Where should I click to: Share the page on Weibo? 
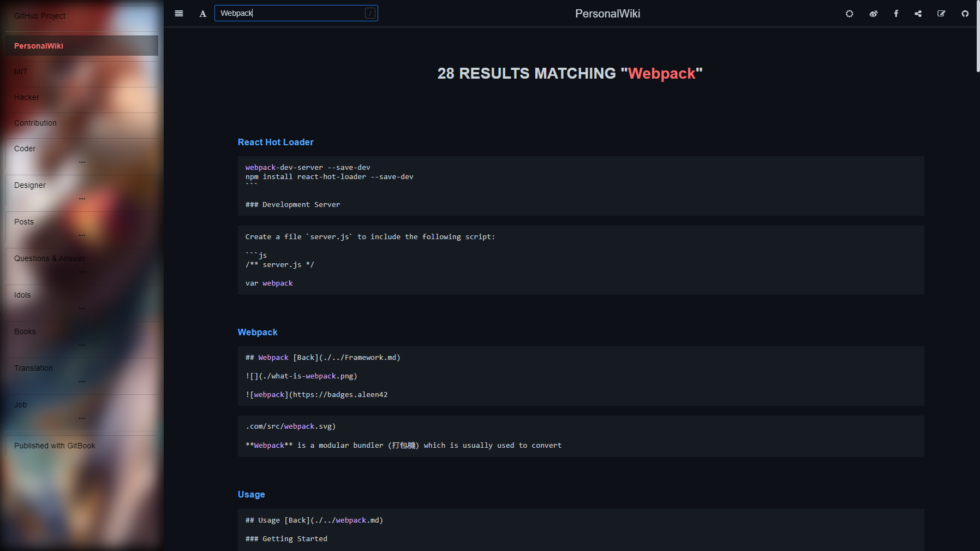[x=873, y=14]
